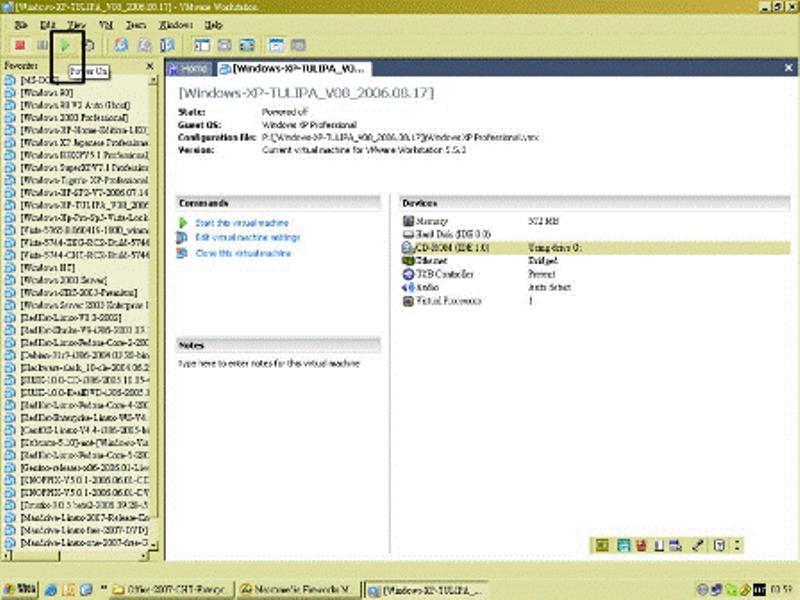Click the Revert to snapshot toolbar icon
This screenshot has height=600, width=800.
tap(144, 45)
